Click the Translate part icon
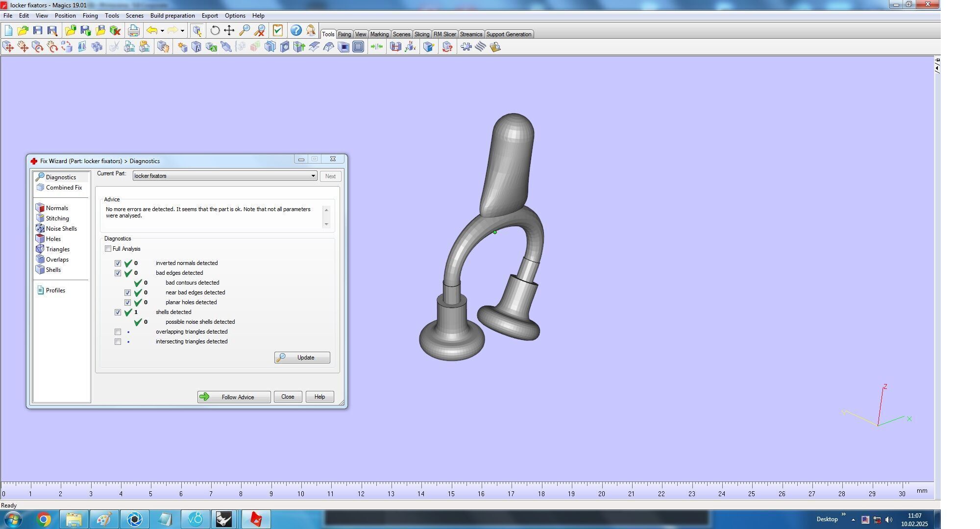Image resolution: width=980 pixels, height=529 pixels. click(8, 47)
